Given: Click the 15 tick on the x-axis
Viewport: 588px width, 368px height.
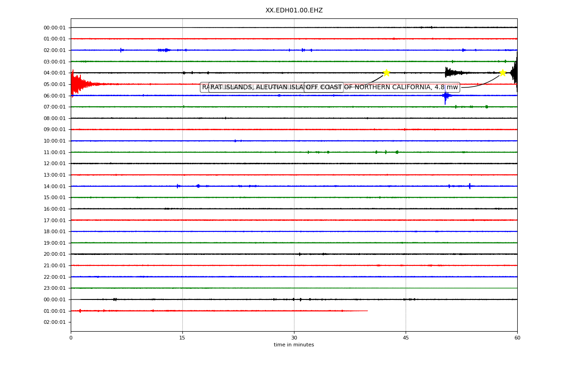Looking at the screenshot, I should pyautogui.click(x=182, y=338).
